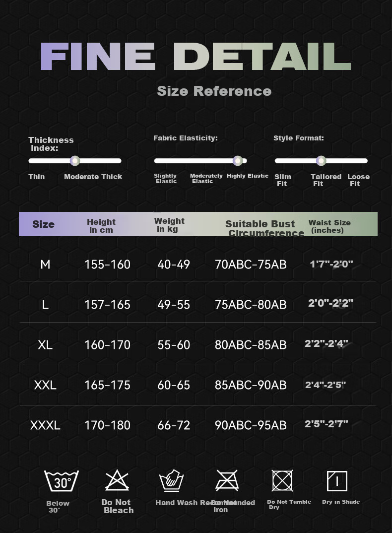This screenshot has height=533, width=392.
Task: Select the M size row label
Action: click(45, 265)
